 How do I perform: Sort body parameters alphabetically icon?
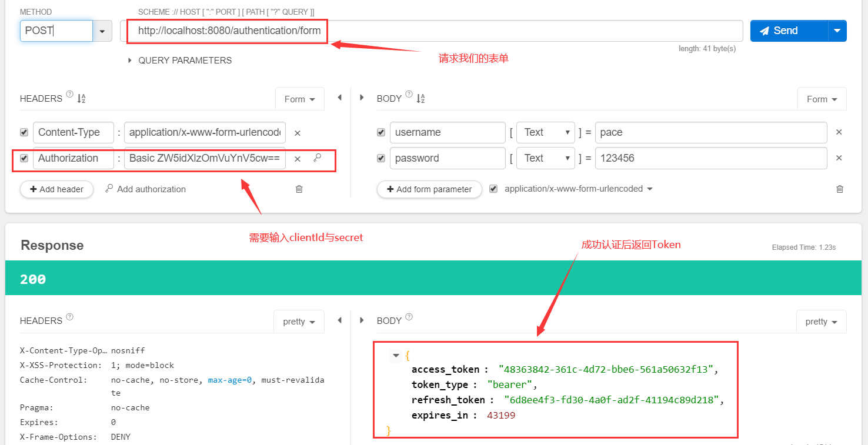[420, 99]
